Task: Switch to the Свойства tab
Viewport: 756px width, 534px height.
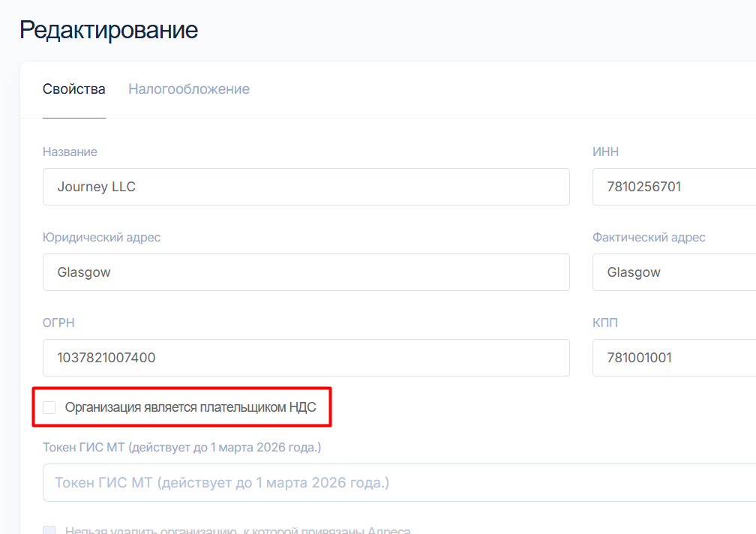Action: click(x=73, y=89)
